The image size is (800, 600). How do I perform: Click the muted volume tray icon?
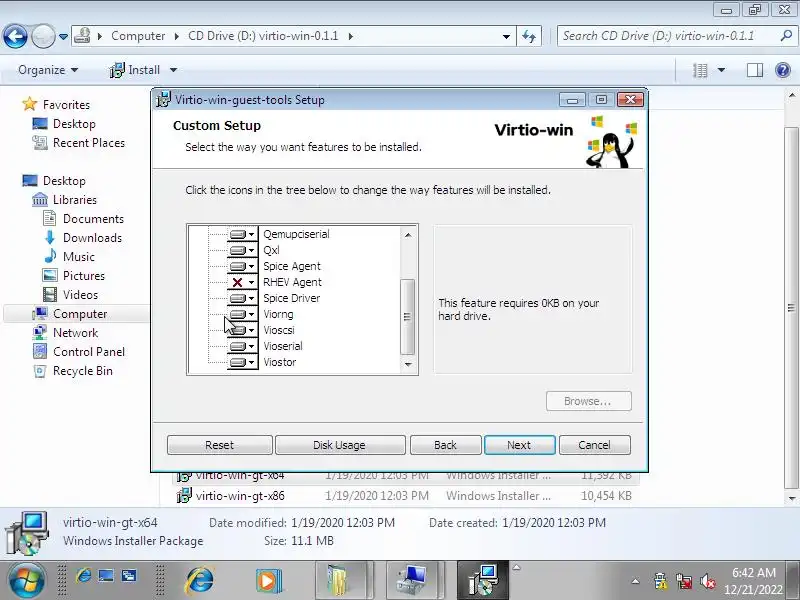point(708,581)
